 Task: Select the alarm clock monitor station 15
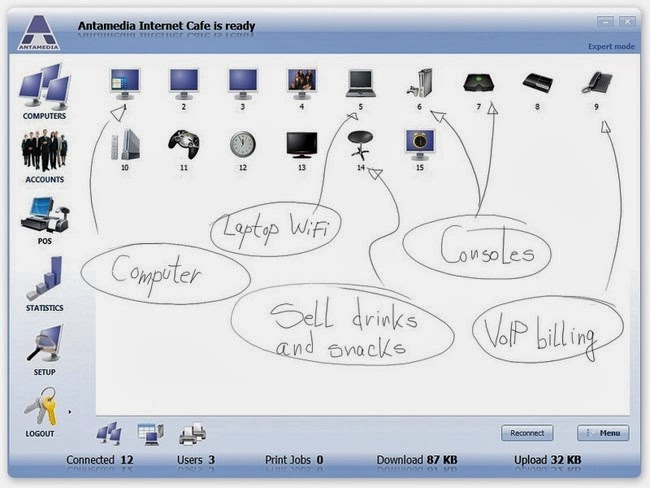pyautogui.click(x=420, y=145)
